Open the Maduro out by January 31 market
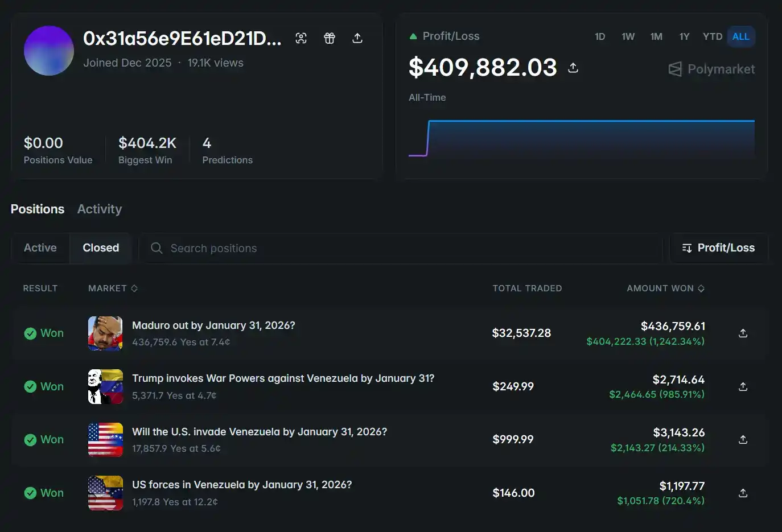The width and height of the screenshot is (782, 532). (213, 325)
